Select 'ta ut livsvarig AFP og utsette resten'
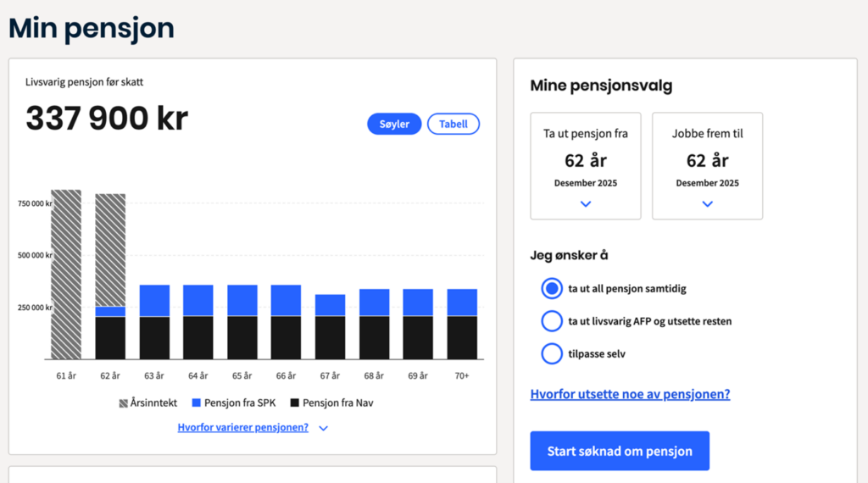The width and height of the screenshot is (868, 483). pos(552,321)
